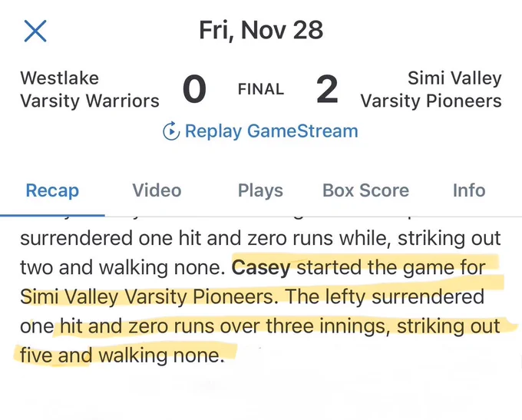Click the highlighted 'The lefty surrendered' text
The width and height of the screenshot is (522, 420).
(x=385, y=296)
